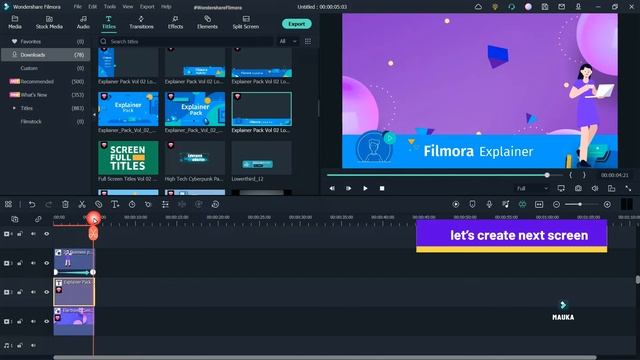Image resolution: width=640 pixels, height=360 pixels.
Task: Open the stopwatch speed tool in timeline toolbar
Action: 132,204
